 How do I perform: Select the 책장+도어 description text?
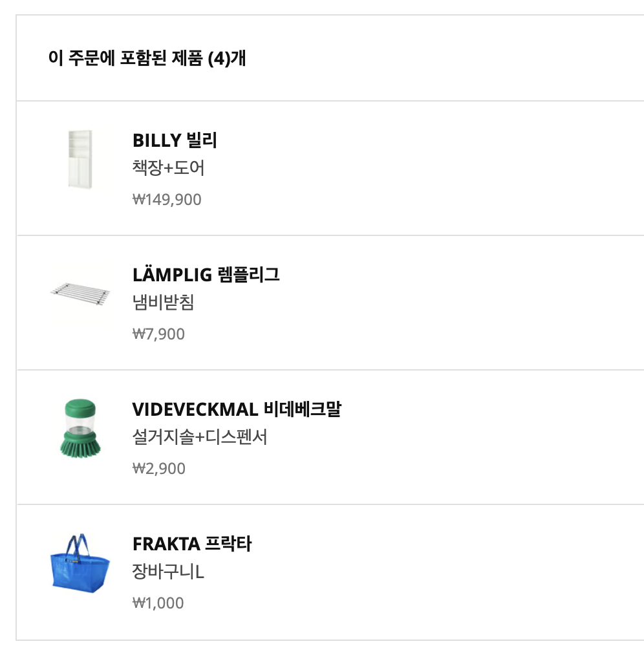pos(168,169)
